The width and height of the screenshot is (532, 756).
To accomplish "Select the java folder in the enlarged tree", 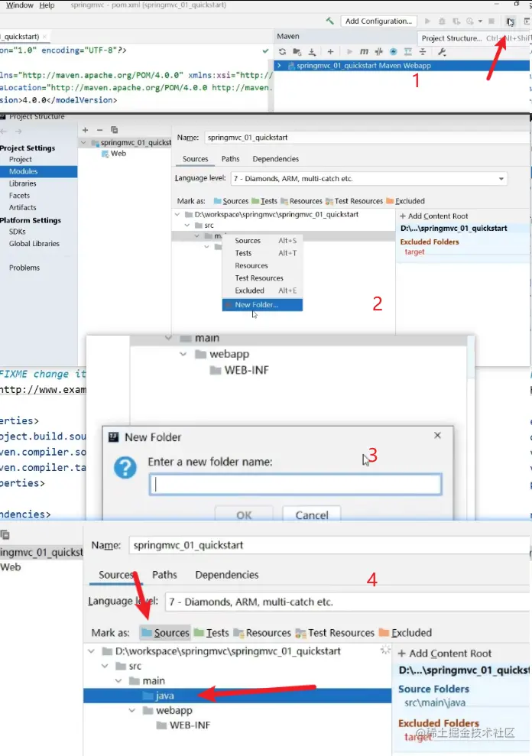I will 237,696.
